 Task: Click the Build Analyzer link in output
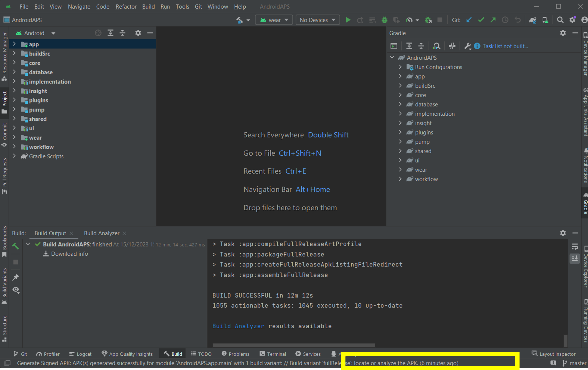point(238,326)
